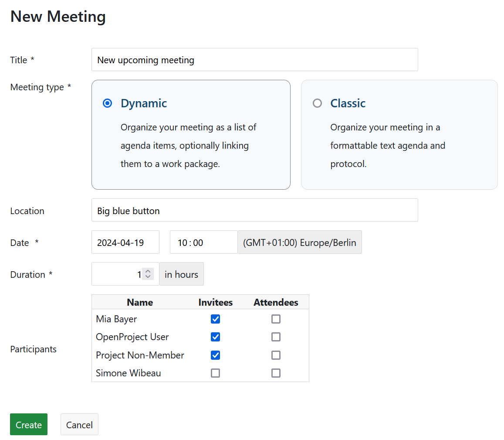Increase duration with the up stepper arrow
Viewport: 504px width, 440px height.
point(148,271)
